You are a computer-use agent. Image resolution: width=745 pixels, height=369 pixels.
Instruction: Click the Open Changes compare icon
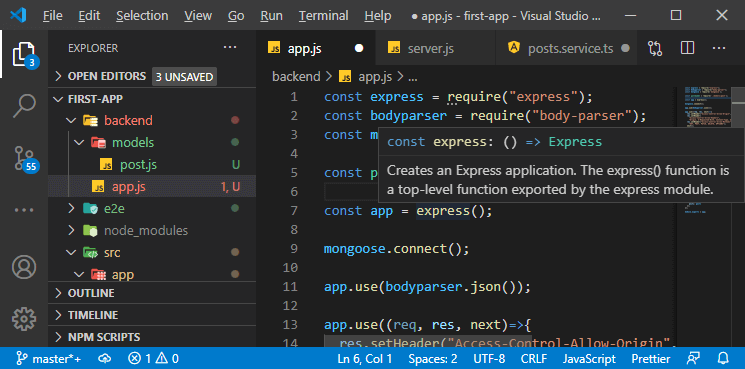click(655, 48)
